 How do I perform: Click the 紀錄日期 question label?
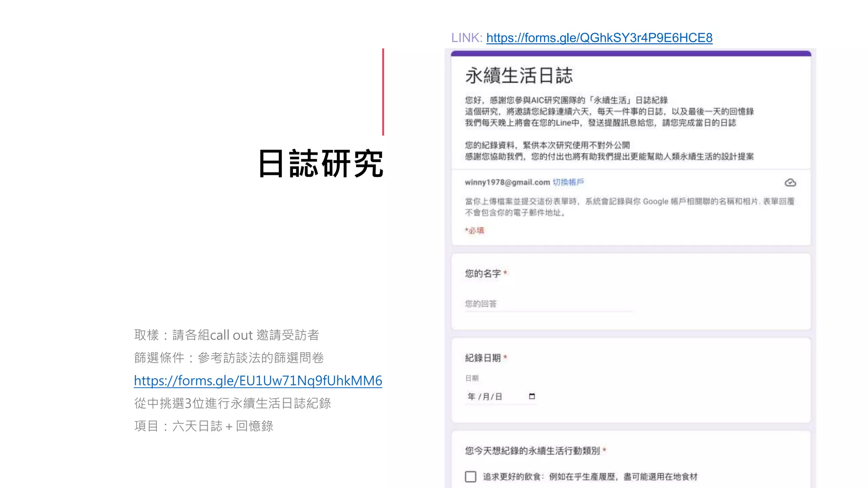[483, 358]
